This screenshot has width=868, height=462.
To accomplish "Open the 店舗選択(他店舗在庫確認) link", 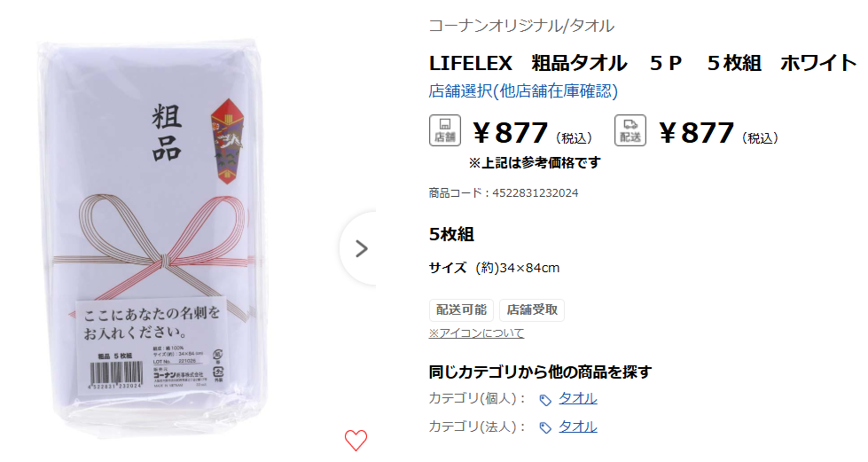I will 522,91.
